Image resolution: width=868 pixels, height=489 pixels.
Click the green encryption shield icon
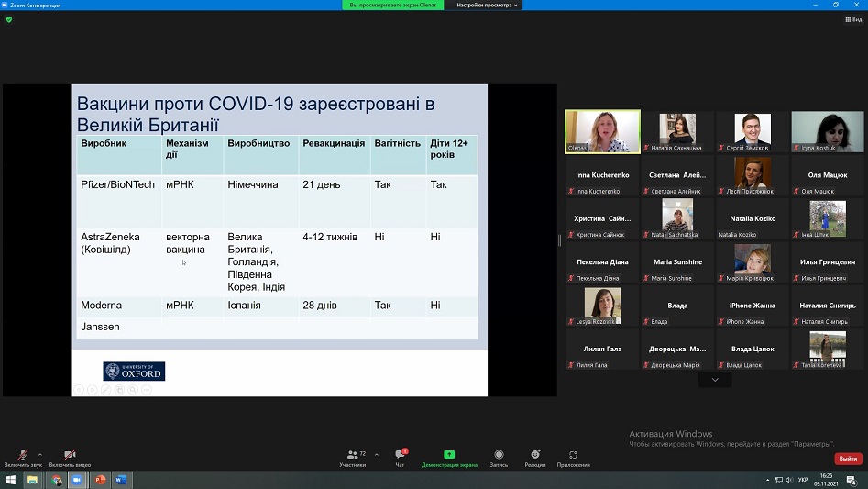click(9, 18)
